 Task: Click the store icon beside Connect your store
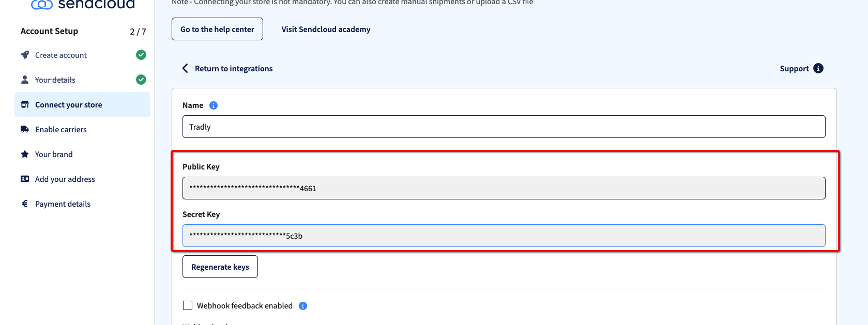pyautogui.click(x=25, y=105)
